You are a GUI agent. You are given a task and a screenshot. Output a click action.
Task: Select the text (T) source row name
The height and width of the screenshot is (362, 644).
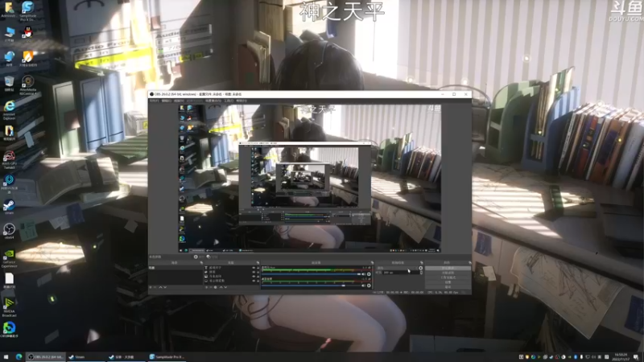coord(216,268)
